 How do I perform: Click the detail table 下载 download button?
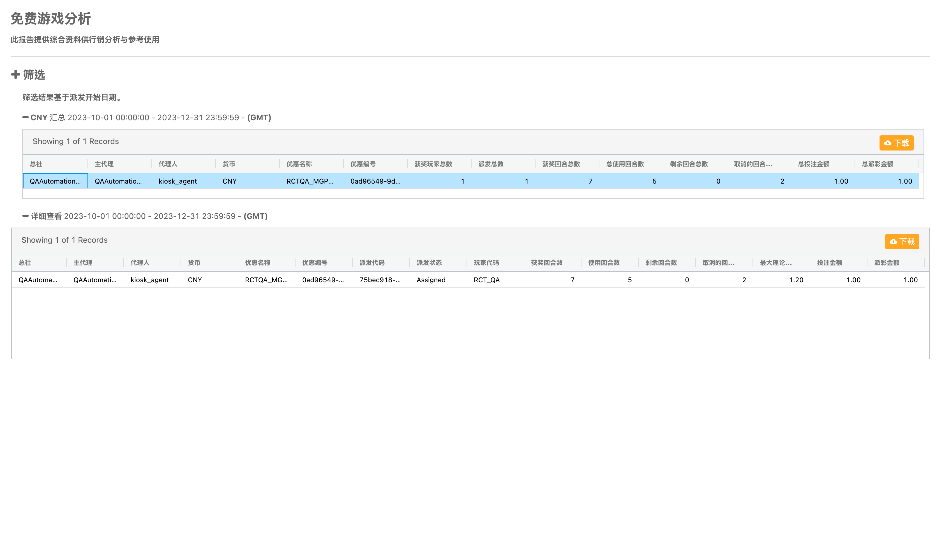click(x=902, y=242)
